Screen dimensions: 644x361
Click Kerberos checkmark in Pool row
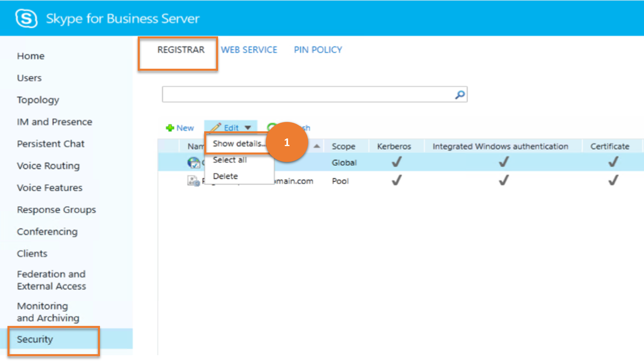pyautogui.click(x=397, y=180)
